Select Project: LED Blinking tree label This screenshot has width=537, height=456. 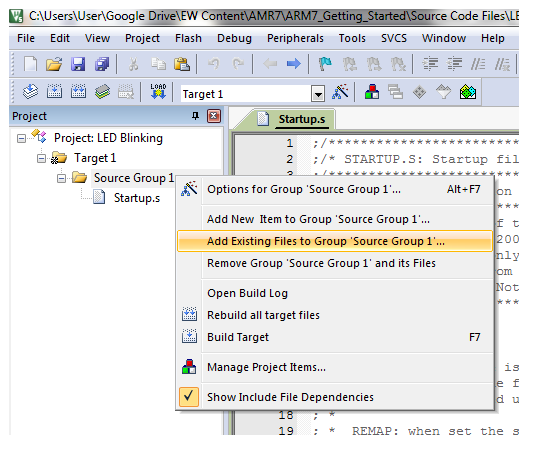(x=108, y=138)
